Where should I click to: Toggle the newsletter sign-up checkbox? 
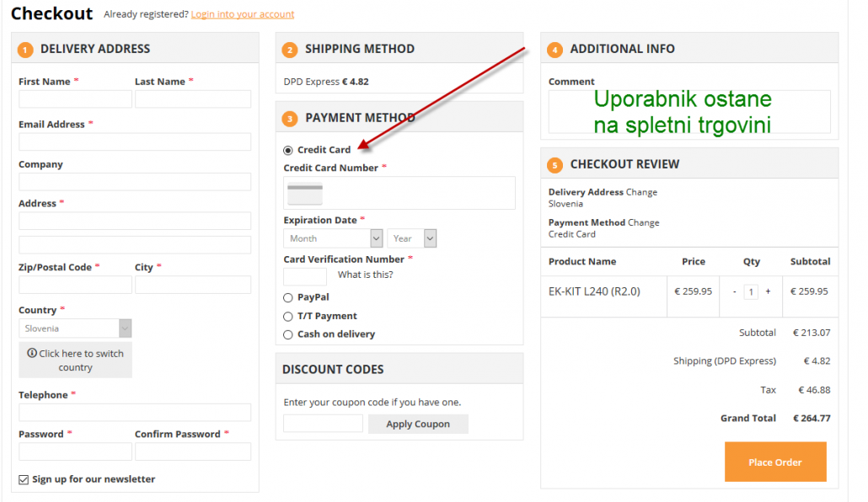pyautogui.click(x=24, y=479)
